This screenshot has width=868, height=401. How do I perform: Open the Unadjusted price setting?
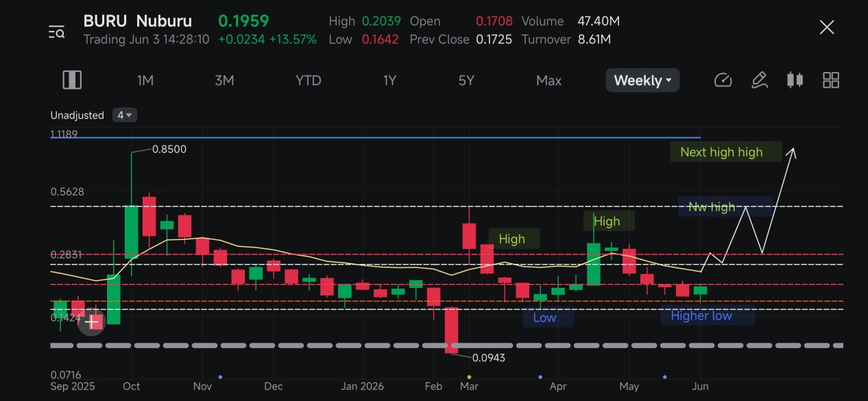pos(77,115)
